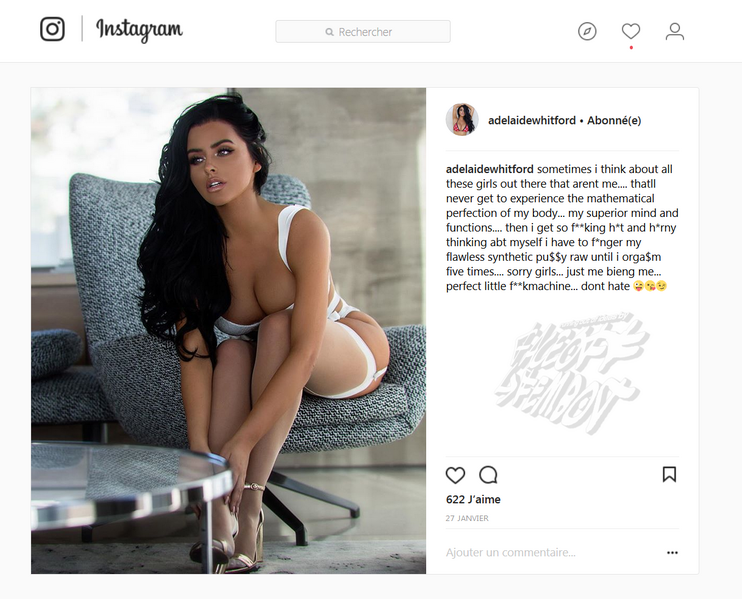
Task: Open adelaidewhitford username in post header
Action: click(532, 121)
